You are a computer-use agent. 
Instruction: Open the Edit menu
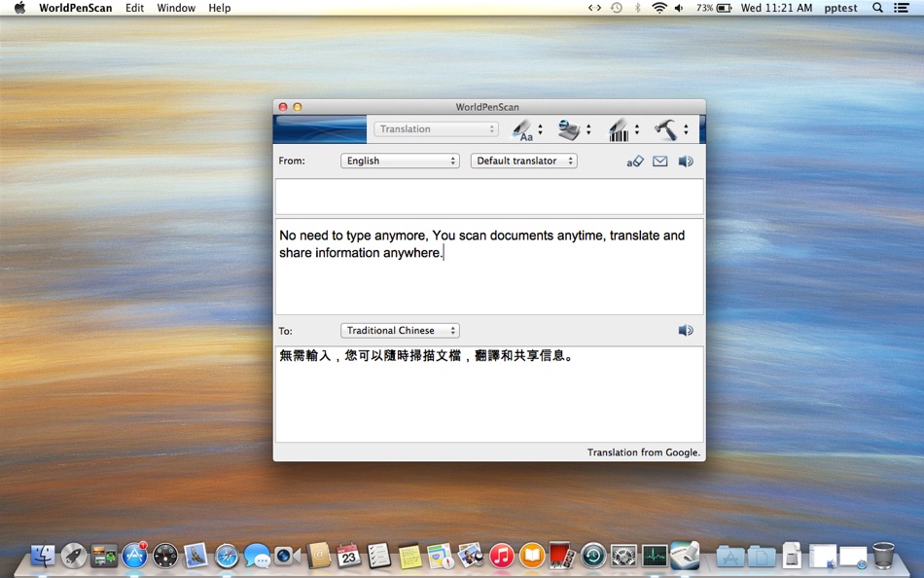click(134, 8)
